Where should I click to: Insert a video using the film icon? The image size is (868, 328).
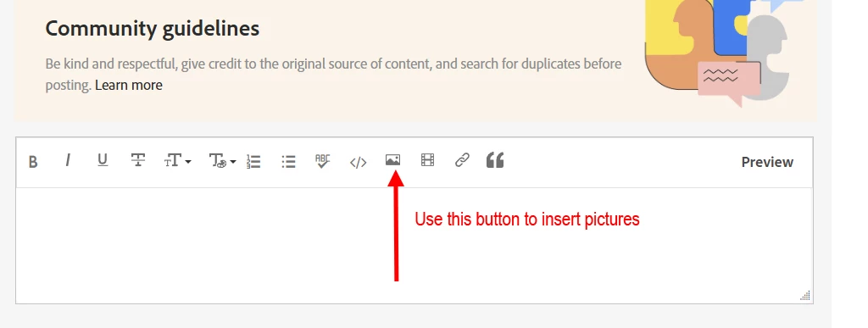click(x=427, y=160)
